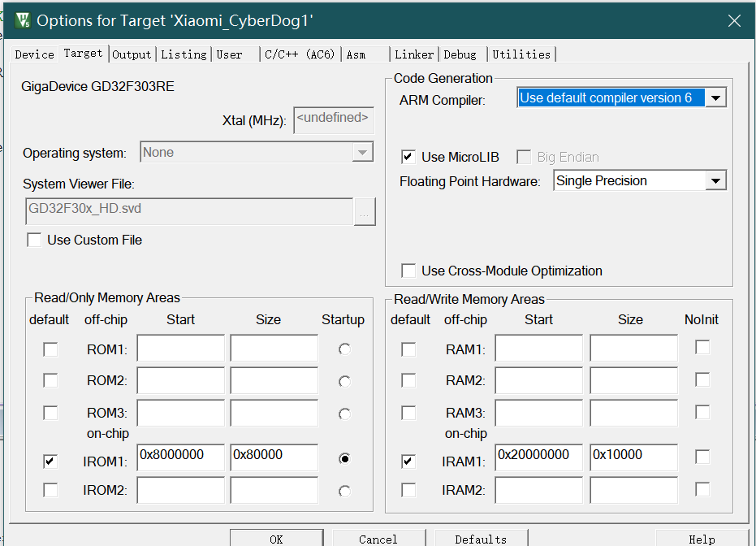This screenshot has height=546, width=756.
Task: Enable Use Cross-Module Optimization
Action: (x=408, y=271)
